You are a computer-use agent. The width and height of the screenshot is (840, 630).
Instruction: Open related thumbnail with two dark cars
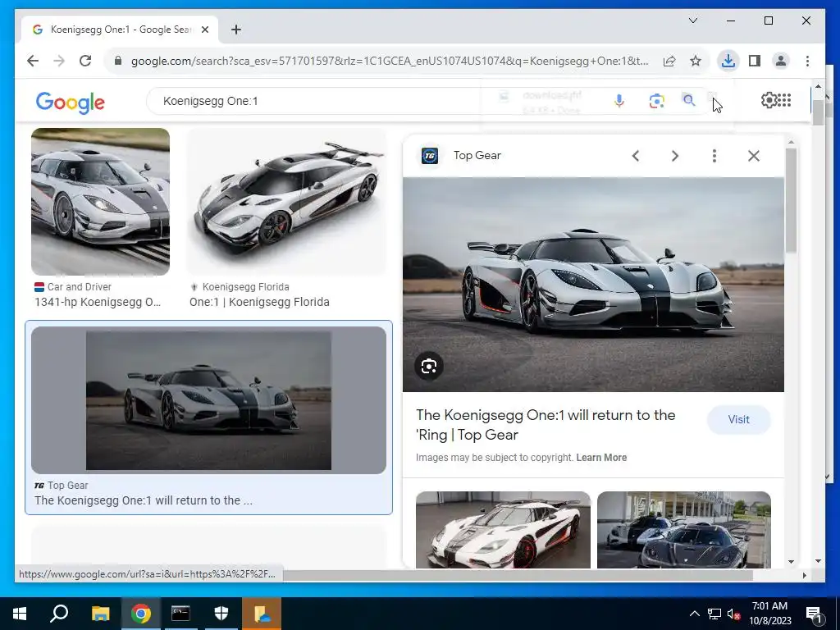[x=684, y=530]
